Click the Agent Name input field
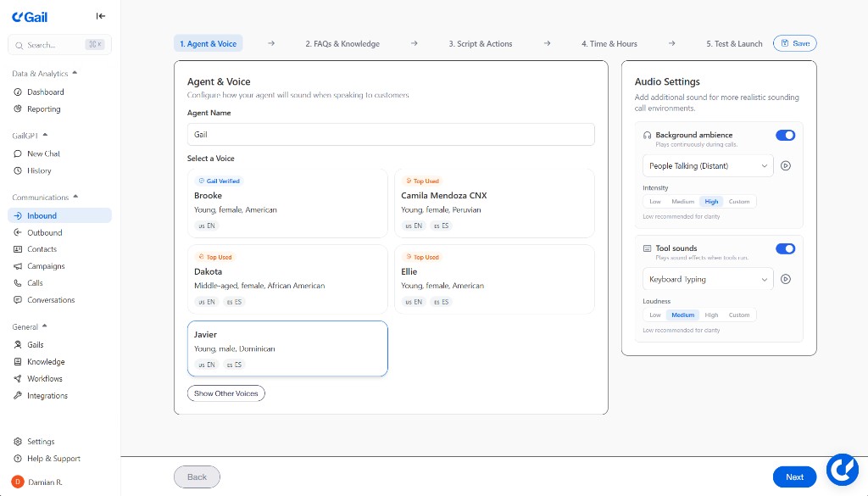868x496 pixels. click(391, 134)
